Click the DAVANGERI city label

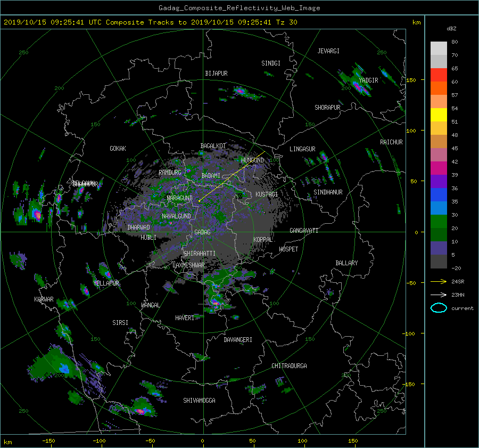pyautogui.click(x=238, y=340)
